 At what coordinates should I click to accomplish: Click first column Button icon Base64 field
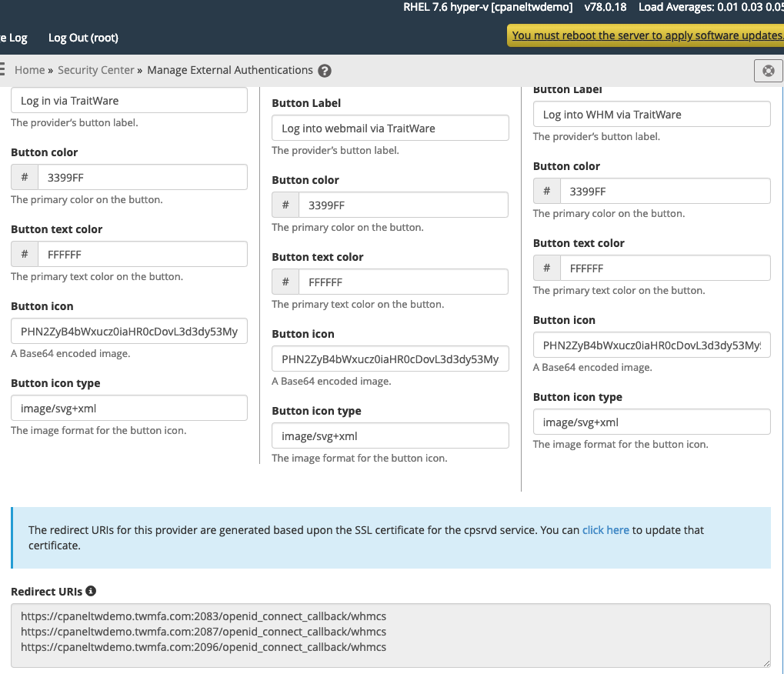pyautogui.click(x=129, y=331)
